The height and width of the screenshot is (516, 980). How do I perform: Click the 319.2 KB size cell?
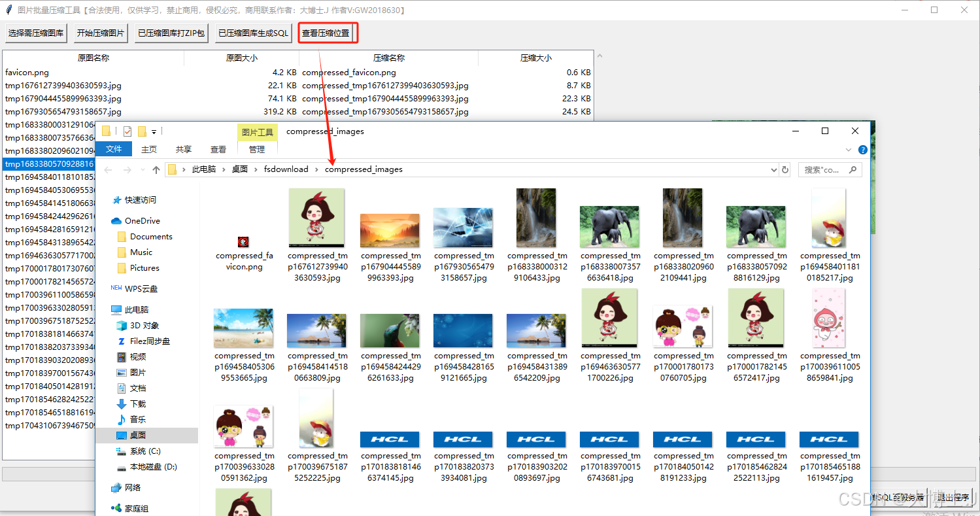tap(280, 112)
